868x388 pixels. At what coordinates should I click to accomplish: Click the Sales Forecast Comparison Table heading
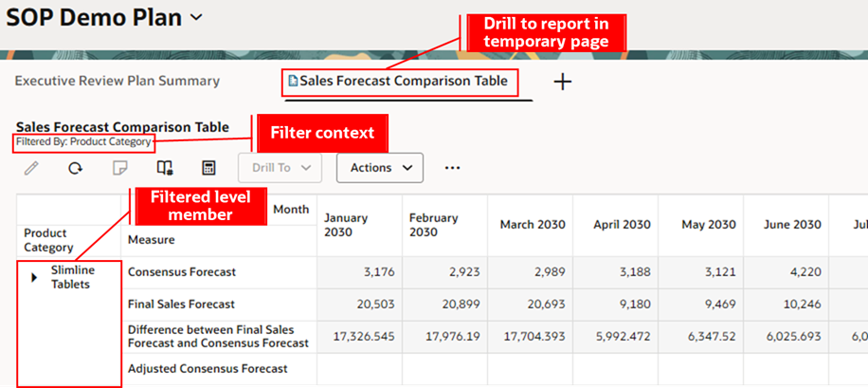[122, 127]
